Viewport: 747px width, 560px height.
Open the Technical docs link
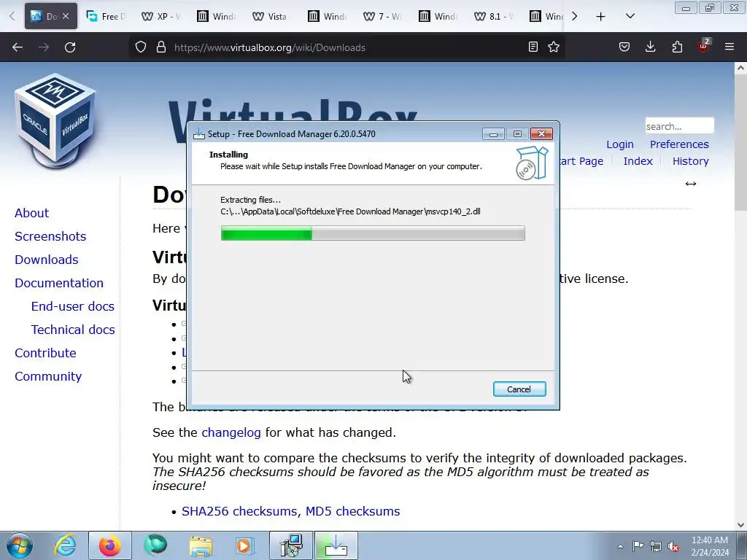tap(73, 330)
